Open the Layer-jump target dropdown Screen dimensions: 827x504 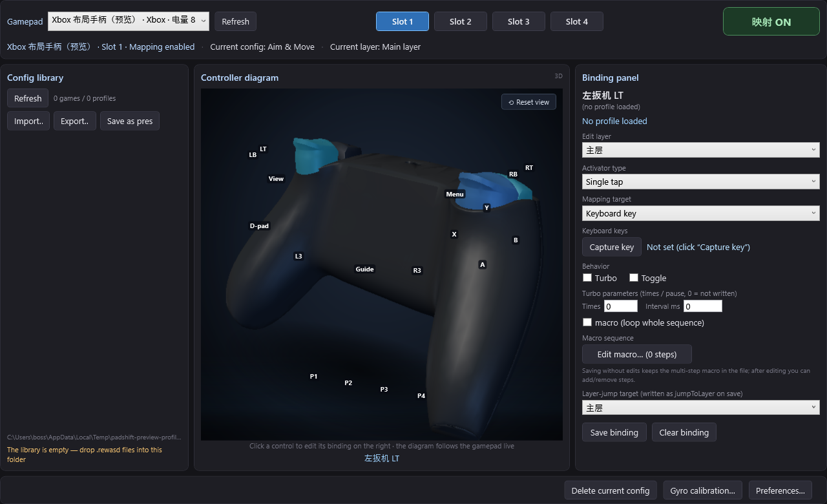701,408
